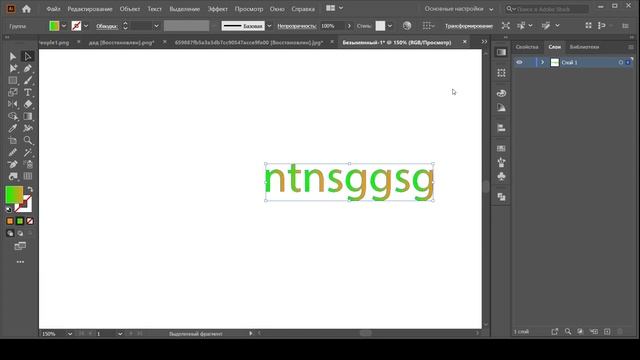The height and width of the screenshot is (360, 640).
Task: Choose Draw Normal mode
Action: [10, 233]
